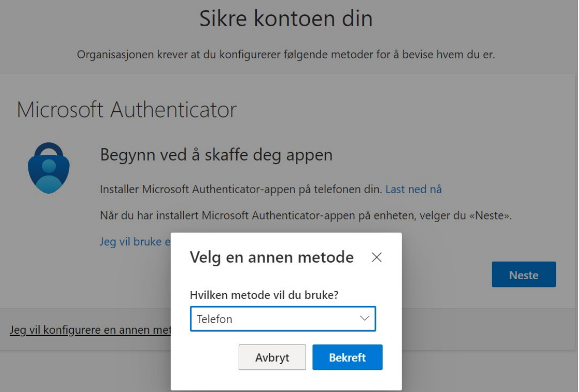This screenshot has height=392, width=579.
Task: Click 'Begynn ved å skaffe deg appen' text
Action: pyautogui.click(x=217, y=155)
